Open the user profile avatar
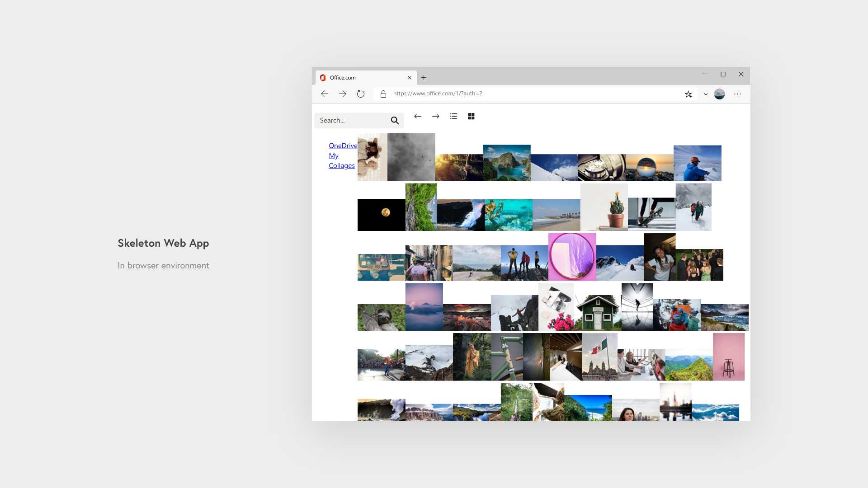The width and height of the screenshot is (868, 488). coord(719,94)
